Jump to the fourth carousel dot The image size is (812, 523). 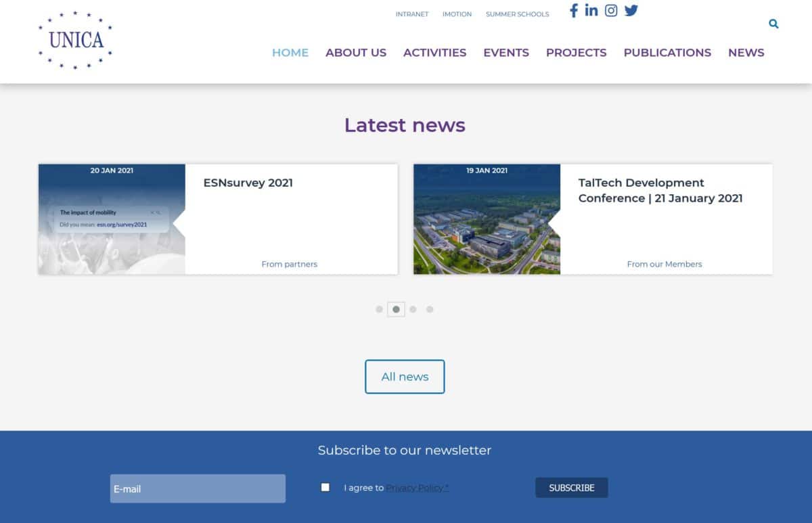click(430, 309)
